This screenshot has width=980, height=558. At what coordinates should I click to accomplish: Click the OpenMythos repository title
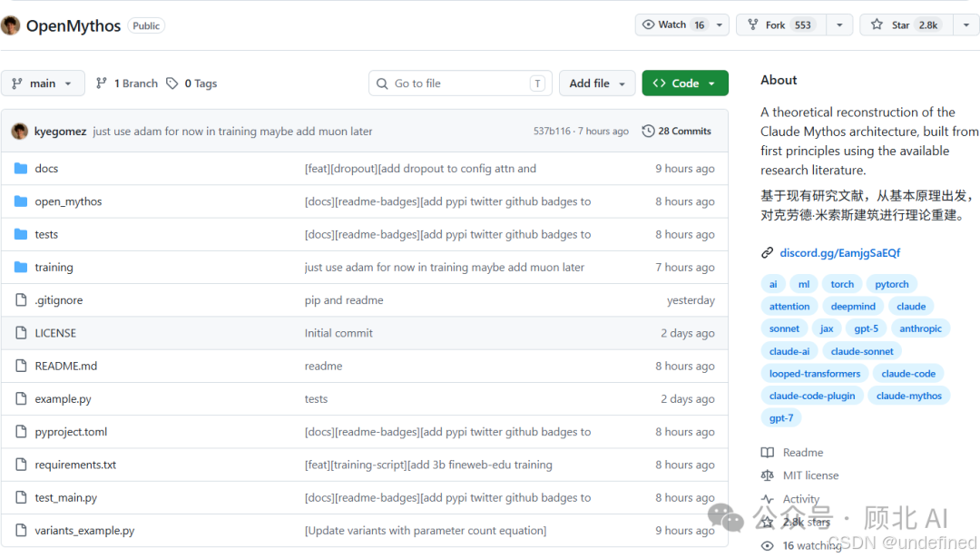(73, 25)
